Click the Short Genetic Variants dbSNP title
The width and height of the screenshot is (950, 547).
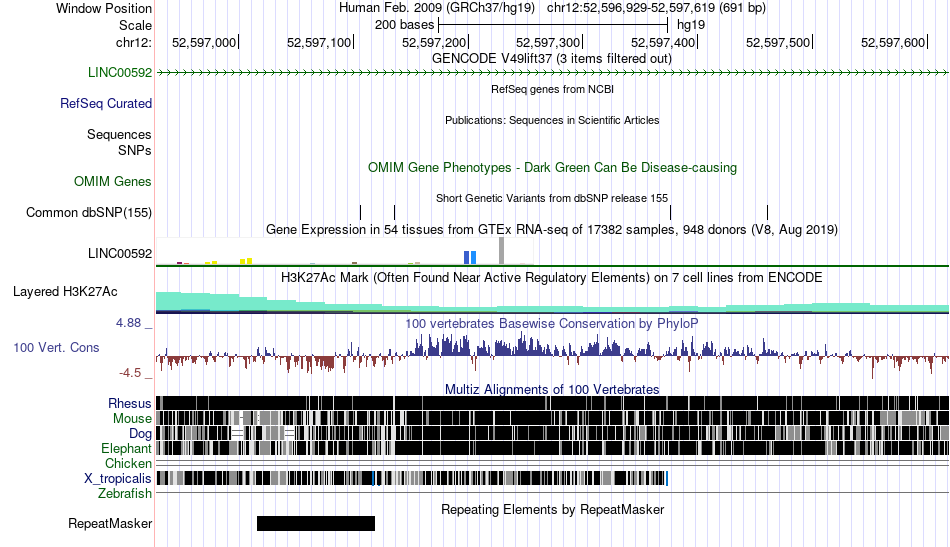point(552,198)
